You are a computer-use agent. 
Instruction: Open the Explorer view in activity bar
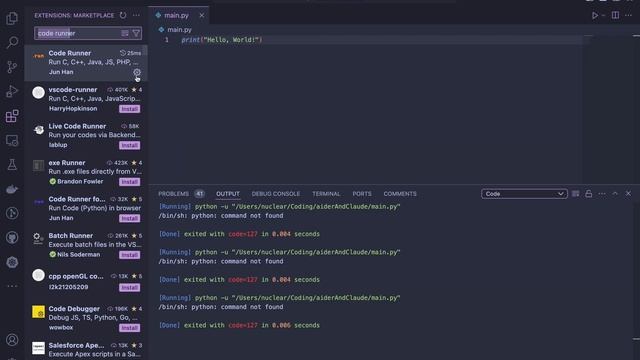pos(12,18)
